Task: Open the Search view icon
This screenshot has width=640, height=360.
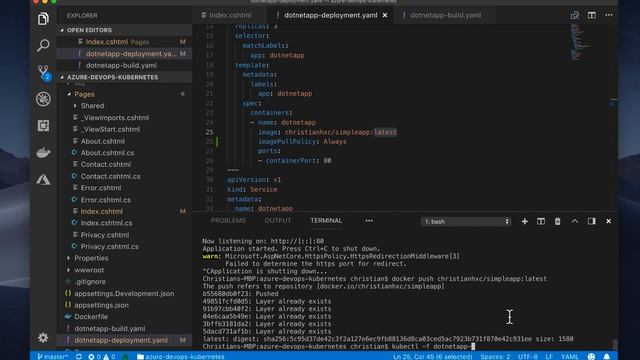Action: pos(43,45)
